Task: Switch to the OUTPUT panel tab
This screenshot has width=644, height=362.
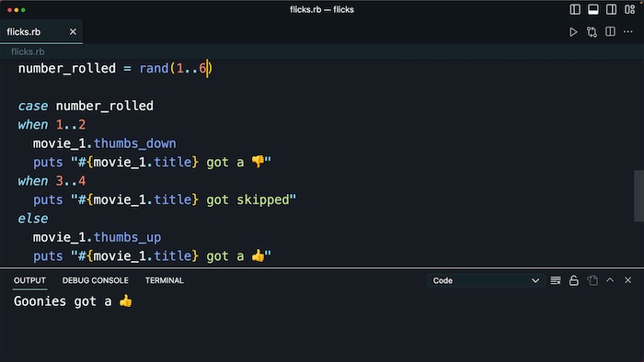Action: [29, 280]
